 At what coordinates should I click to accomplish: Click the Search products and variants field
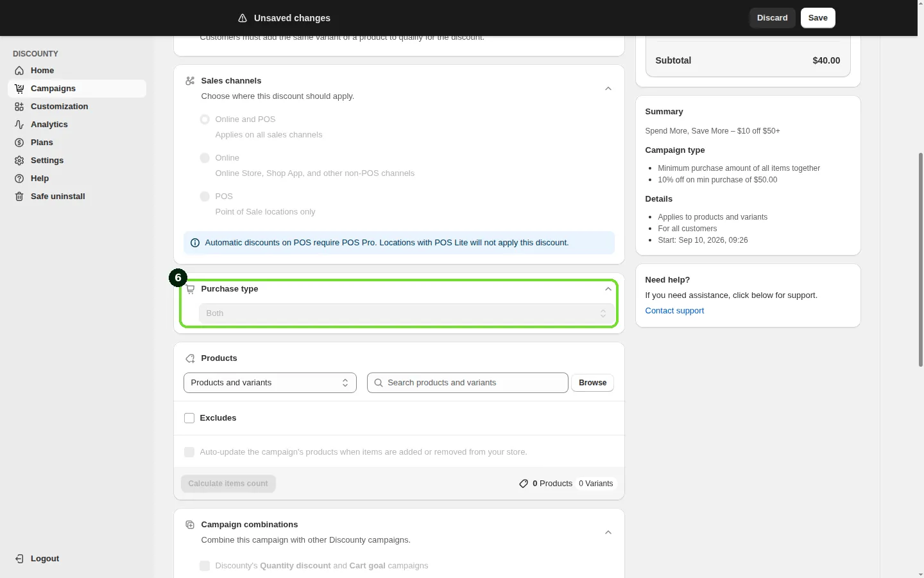tap(468, 383)
